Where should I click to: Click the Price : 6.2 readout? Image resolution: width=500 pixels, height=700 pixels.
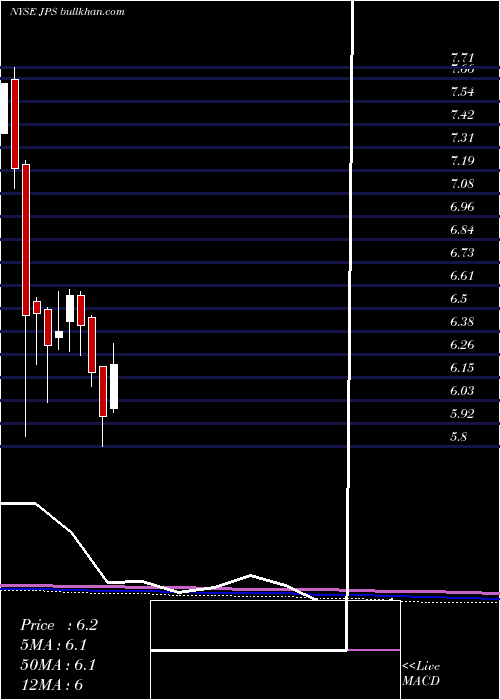tap(59, 625)
